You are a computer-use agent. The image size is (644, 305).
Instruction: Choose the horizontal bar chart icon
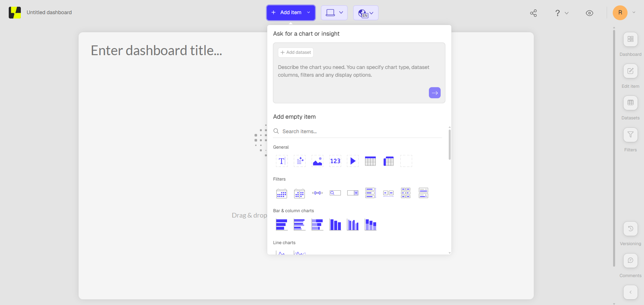pos(282,225)
